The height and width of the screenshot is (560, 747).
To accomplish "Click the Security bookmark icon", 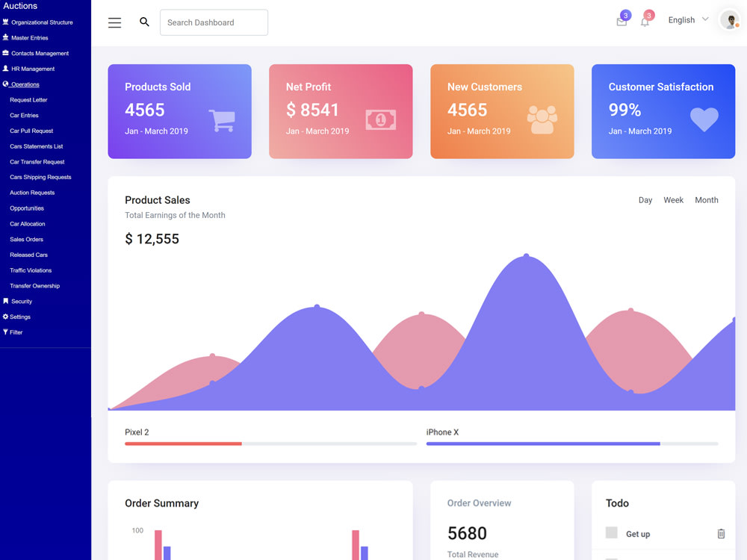I will (6, 301).
